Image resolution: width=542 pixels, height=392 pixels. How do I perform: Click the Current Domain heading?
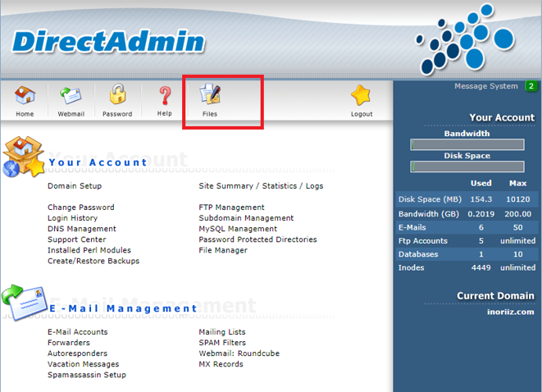tap(496, 296)
